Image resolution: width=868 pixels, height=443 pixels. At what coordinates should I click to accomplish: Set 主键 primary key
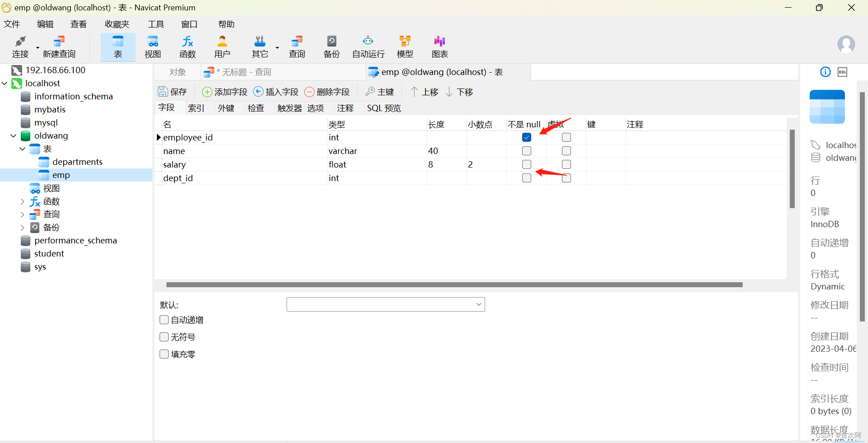click(x=380, y=92)
